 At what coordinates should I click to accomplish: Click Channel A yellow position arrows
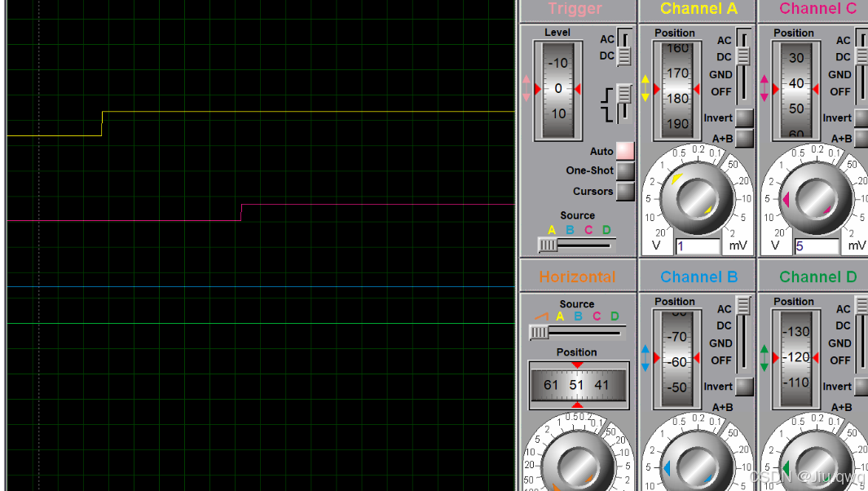click(645, 89)
